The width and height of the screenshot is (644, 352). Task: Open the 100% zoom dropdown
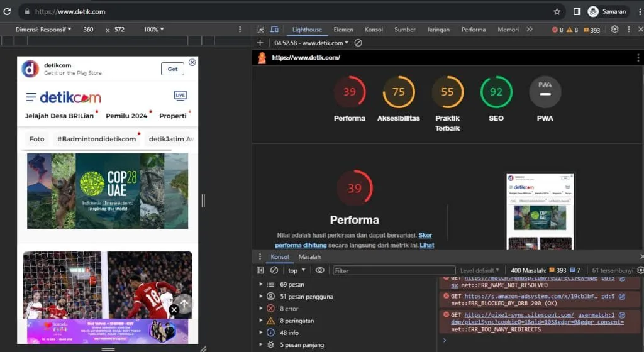pyautogui.click(x=153, y=30)
